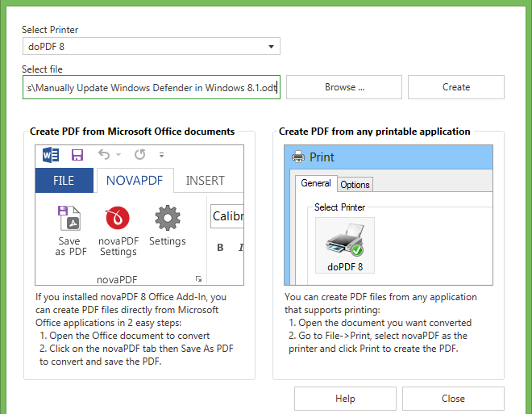
Task: Click into the Select file path field
Action: 151,87
